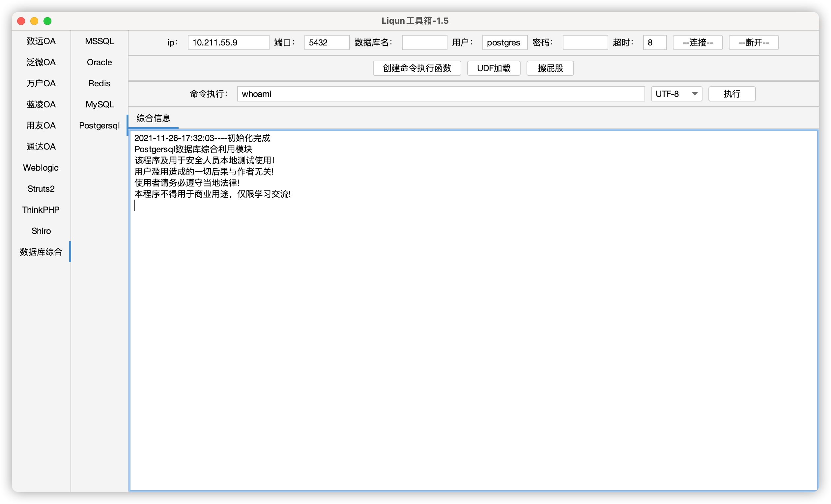Open the Shiro module
831x504 pixels.
(x=41, y=231)
